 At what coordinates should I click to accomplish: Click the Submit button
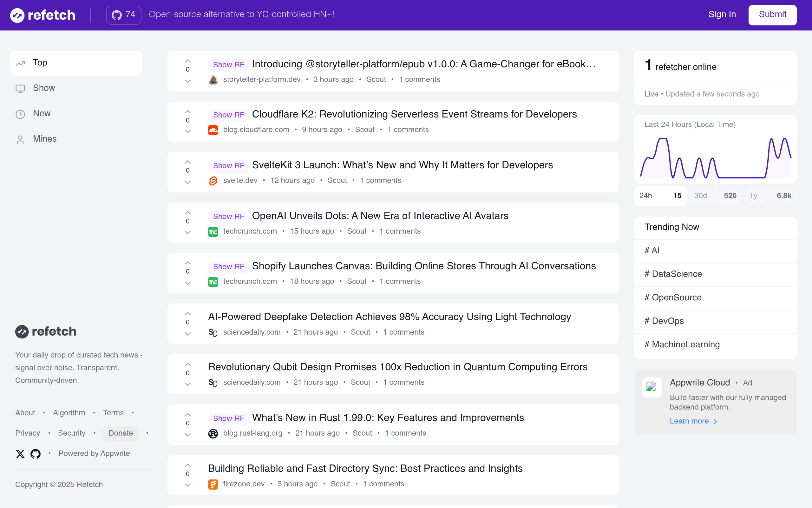pyautogui.click(x=772, y=15)
